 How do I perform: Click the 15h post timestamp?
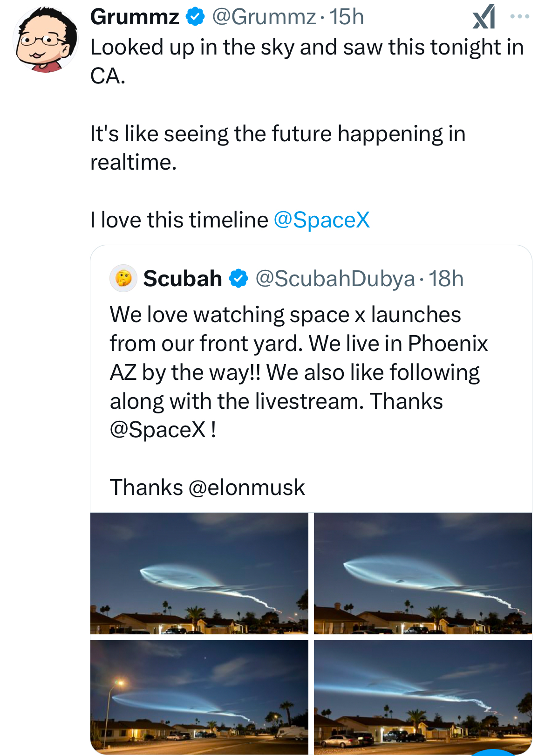pyautogui.click(x=347, y=17)
